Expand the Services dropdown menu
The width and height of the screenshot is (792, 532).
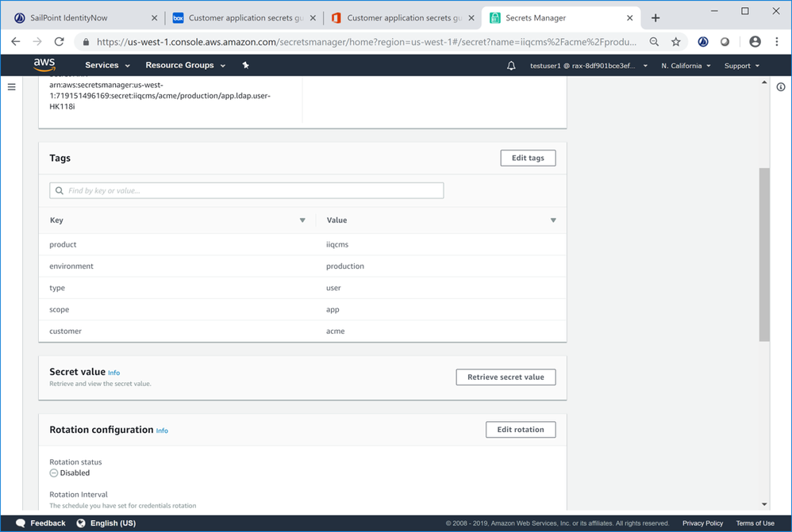coord(107,65)
